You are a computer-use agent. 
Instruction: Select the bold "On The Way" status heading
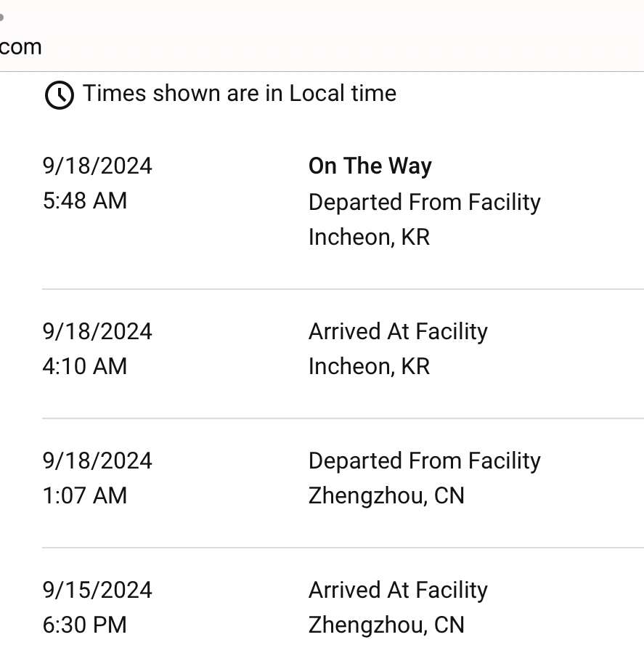370,166
